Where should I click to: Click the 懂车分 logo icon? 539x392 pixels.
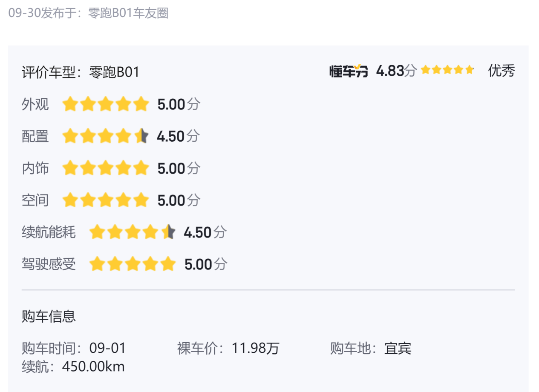(x=349, y=71)
